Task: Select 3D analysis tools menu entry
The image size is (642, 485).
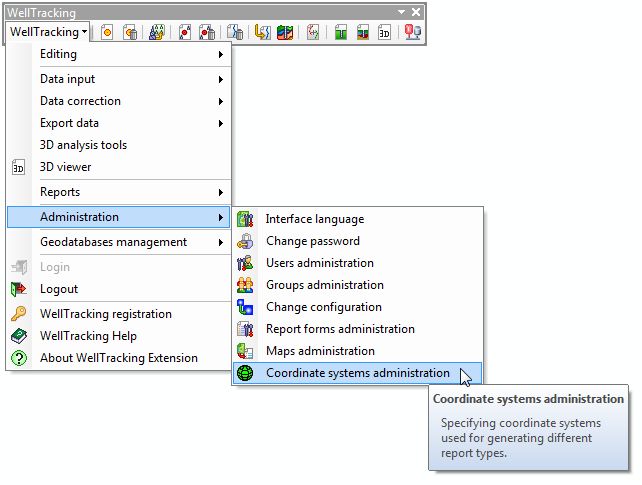Action: click(x=119, y=145)
